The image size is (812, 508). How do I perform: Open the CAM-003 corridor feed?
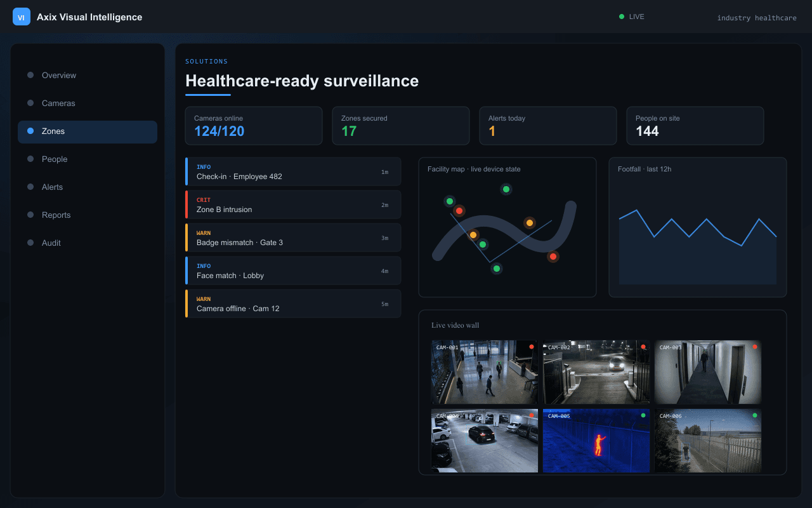(x=708, y=372)
